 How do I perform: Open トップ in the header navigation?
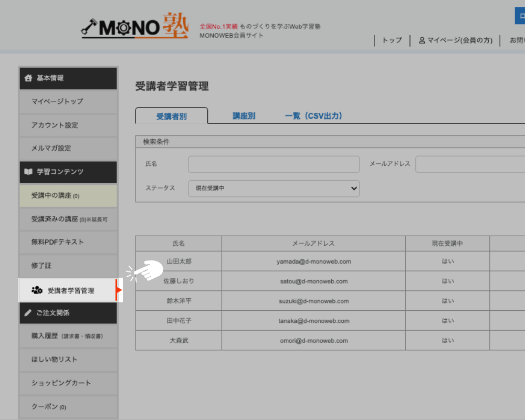[392, 40]
